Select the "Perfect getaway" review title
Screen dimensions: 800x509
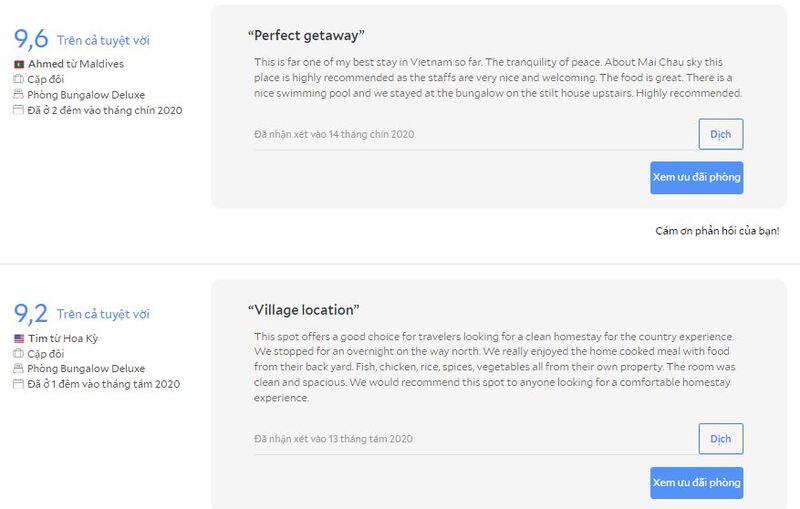(x=302, y=36)
